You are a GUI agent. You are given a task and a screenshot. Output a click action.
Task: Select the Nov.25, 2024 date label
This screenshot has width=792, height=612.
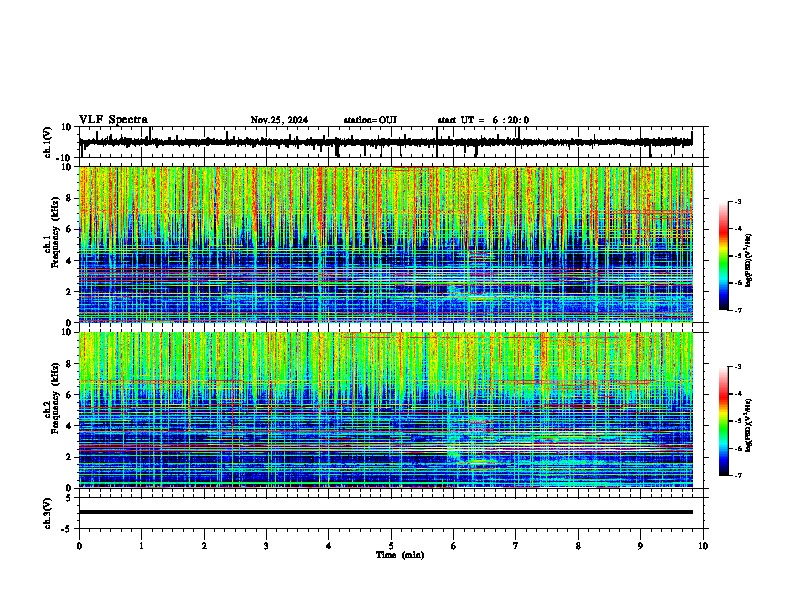[x=279, y=120]
